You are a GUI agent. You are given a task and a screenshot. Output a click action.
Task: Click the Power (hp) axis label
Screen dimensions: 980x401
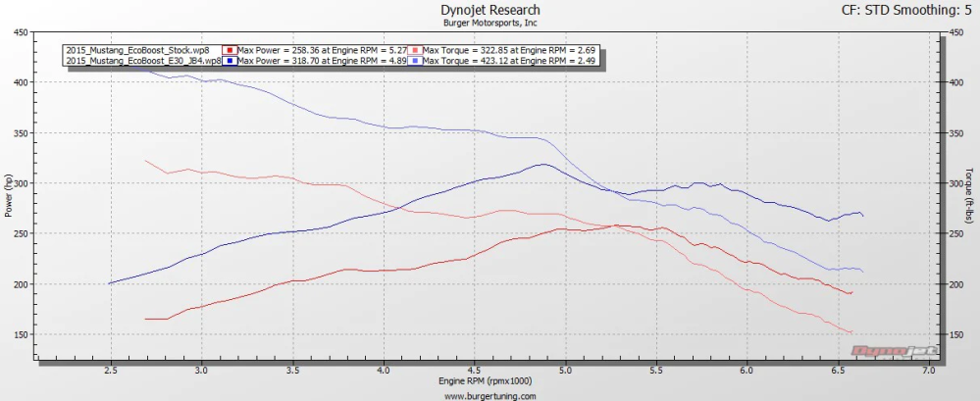click(x=8, y=196)
